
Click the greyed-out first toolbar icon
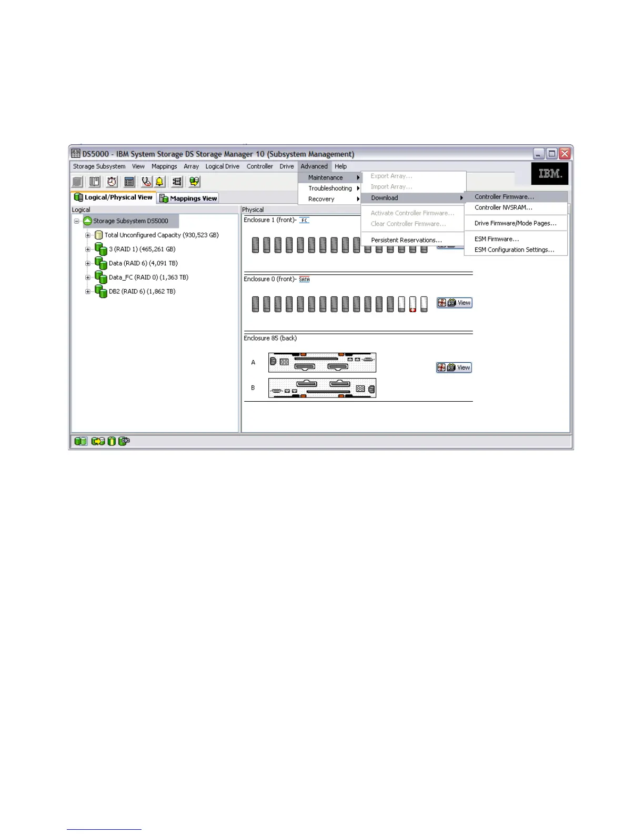[77, 182]
